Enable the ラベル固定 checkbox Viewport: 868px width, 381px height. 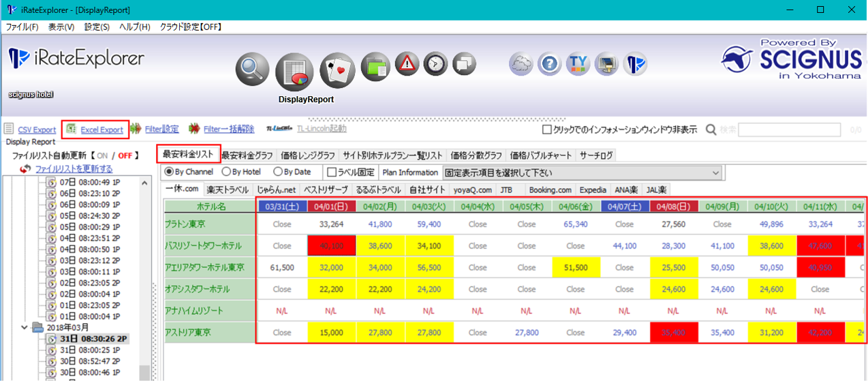(x=332, y=172)
